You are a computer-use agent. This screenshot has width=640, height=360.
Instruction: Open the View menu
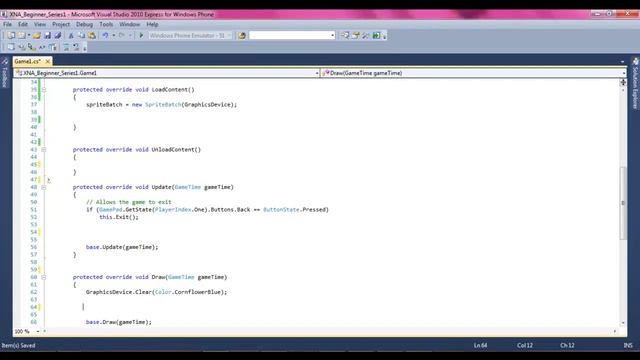(x=40, y=24)
